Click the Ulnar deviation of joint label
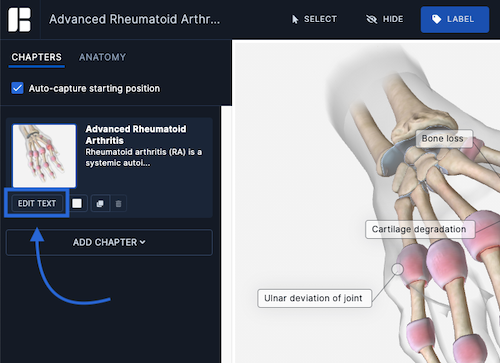Screen dimensions: 500x363 click(314, 298)
